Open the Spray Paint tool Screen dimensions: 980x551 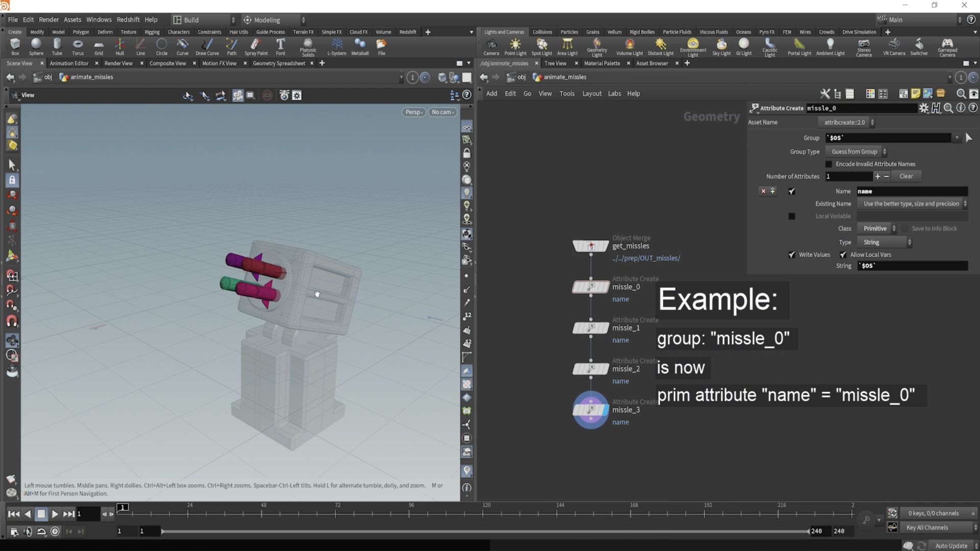coord(256,46)
